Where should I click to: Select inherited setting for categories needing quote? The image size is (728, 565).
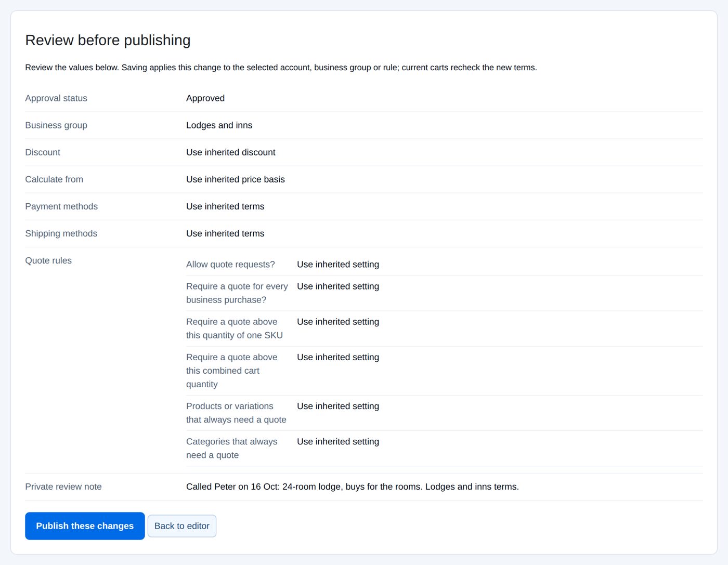338,441
